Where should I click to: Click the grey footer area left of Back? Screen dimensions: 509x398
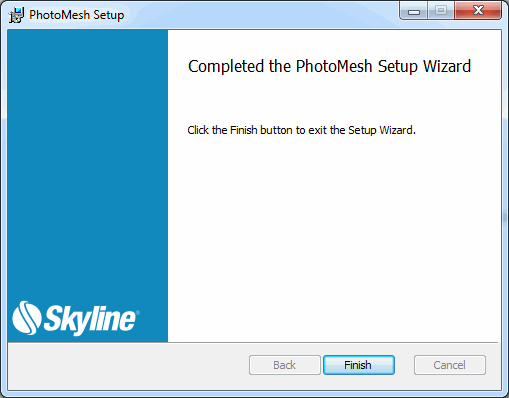click(x=128, y=365)
